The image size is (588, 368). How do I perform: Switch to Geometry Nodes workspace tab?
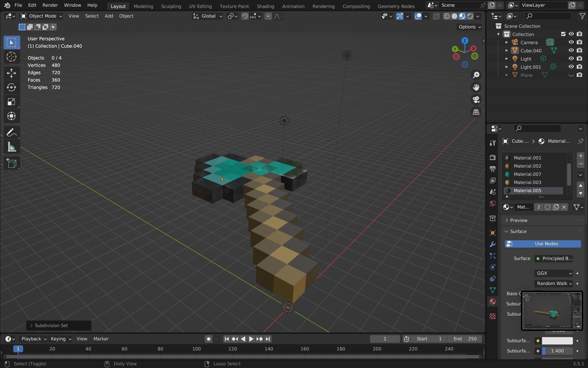coord(396,6)
